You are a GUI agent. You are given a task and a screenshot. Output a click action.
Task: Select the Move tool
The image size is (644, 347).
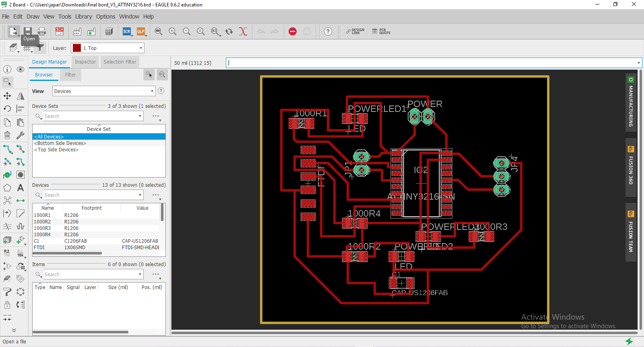pos(7,96)
